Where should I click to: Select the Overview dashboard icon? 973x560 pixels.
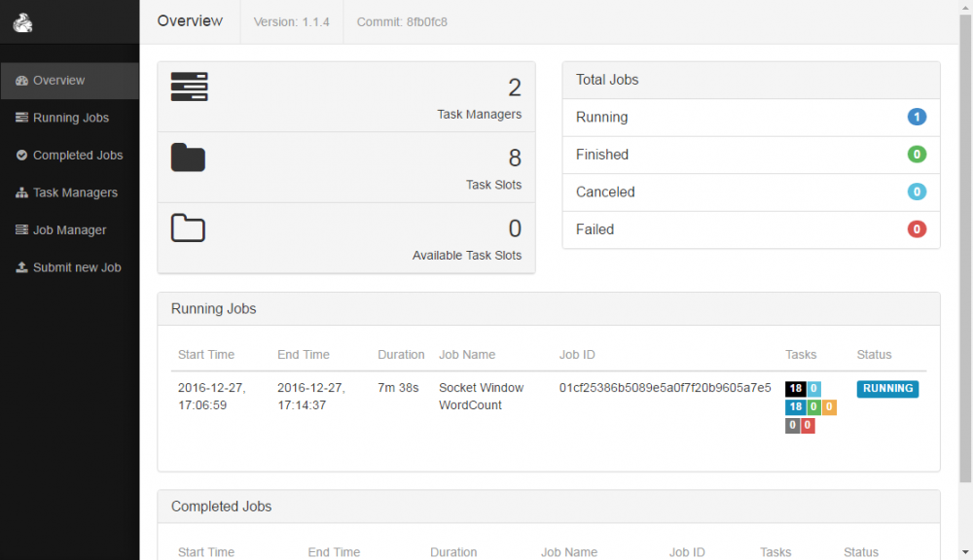(19, 80)
